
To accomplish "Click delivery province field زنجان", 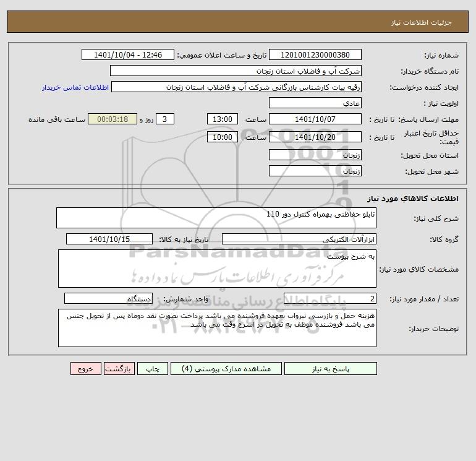I will point(315,155).
